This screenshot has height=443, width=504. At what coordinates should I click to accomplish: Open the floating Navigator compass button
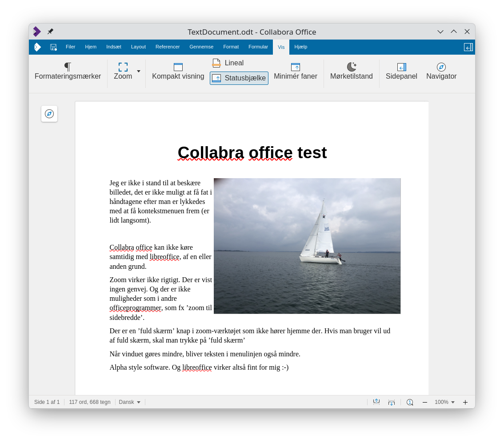(x=49, y=114)
